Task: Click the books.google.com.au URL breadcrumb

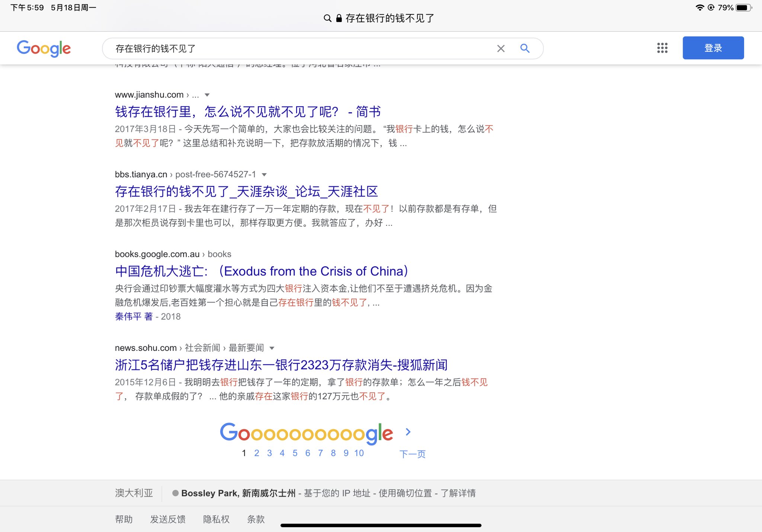Action: tap(157, 254)
